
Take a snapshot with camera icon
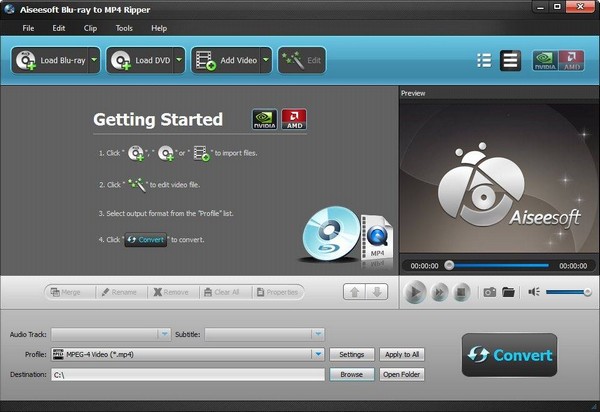489,292
